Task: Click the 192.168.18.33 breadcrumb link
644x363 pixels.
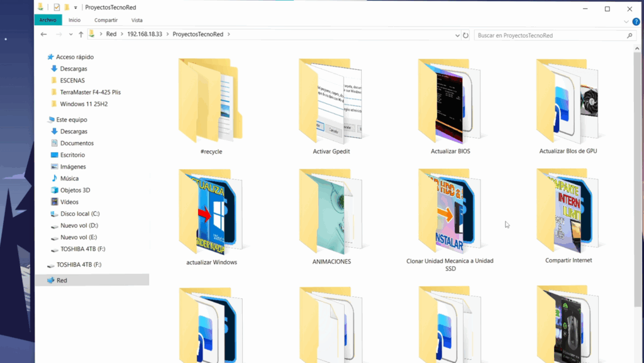Action: pos(143,35)
